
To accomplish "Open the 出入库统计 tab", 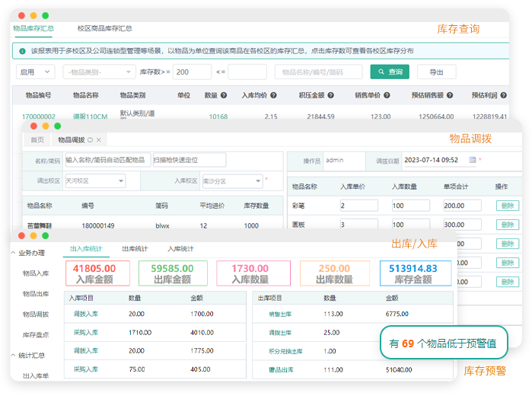I will (x=86, y=249).
